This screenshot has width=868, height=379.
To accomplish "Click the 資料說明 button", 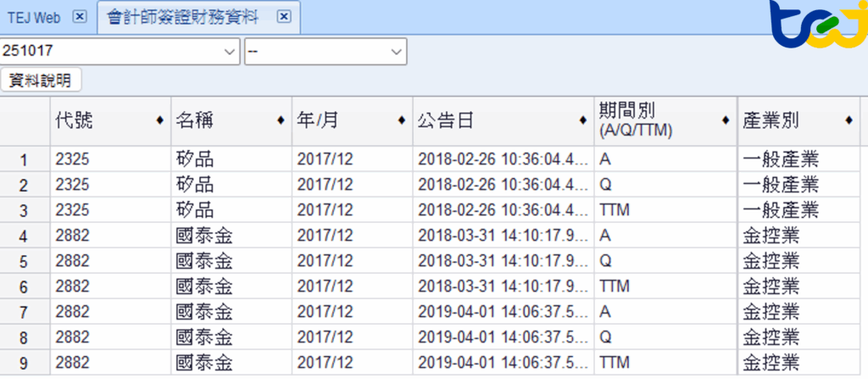I will tap(41, 81).
